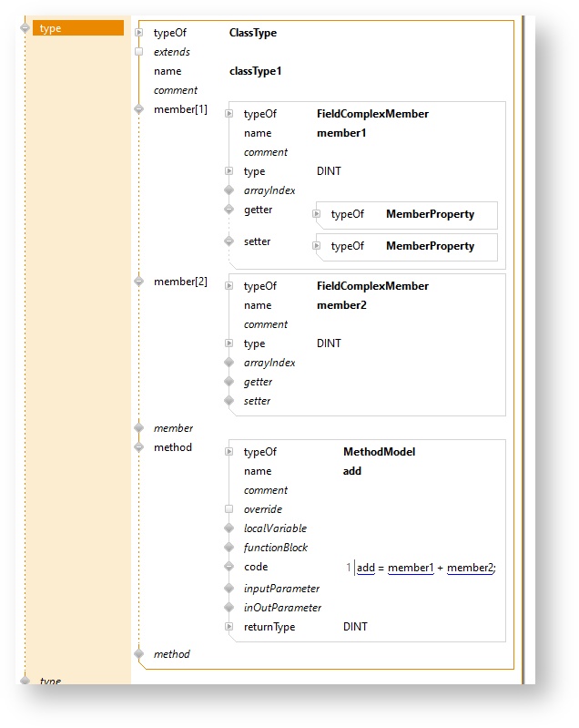Click diamond icon beside localVariable
The width and height of the screenshot is (579, 728).
pos(229,528)
